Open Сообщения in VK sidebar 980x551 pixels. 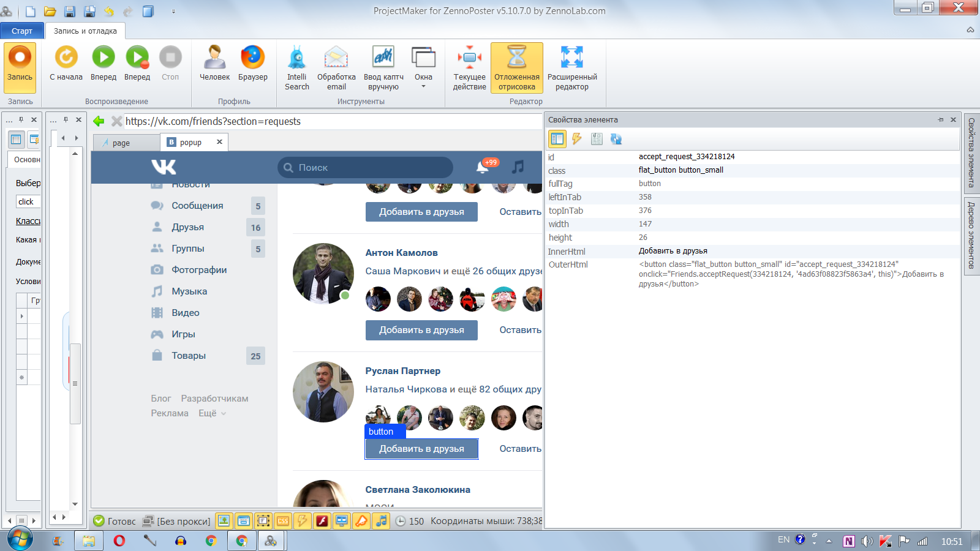(x=197, y=206)
